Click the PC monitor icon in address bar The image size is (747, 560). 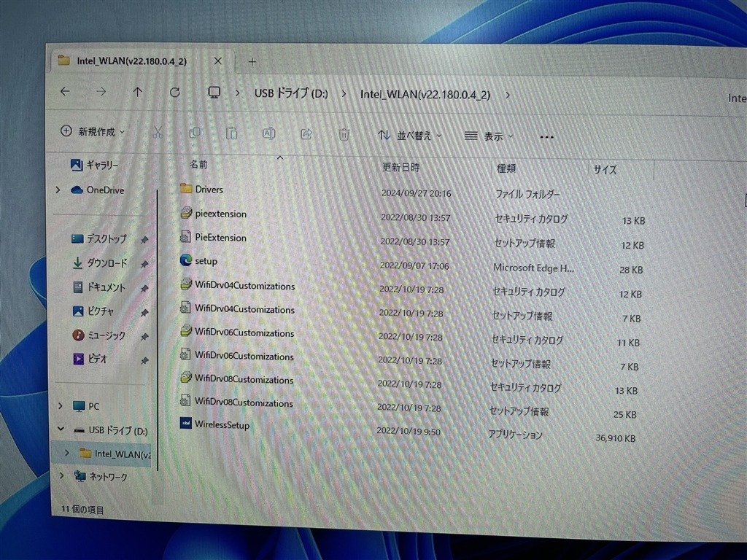coord(214,93)
